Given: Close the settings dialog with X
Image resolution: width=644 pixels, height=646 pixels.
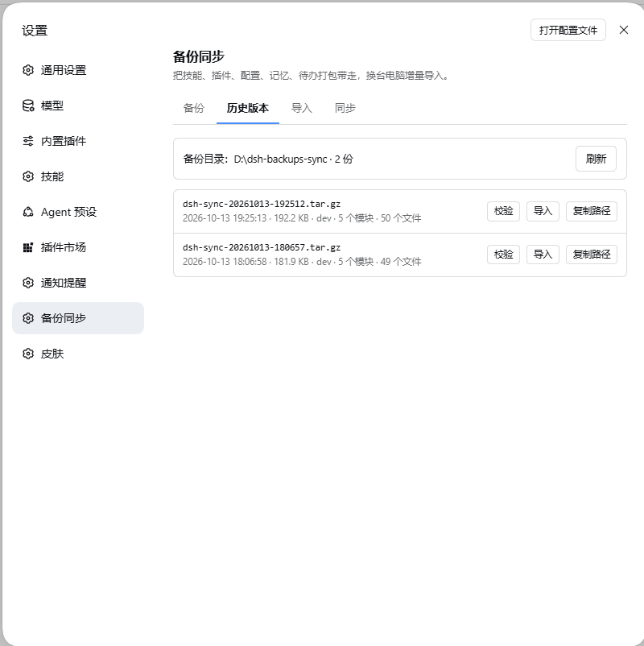Looking at the screenshot, I should click(624, 30).
